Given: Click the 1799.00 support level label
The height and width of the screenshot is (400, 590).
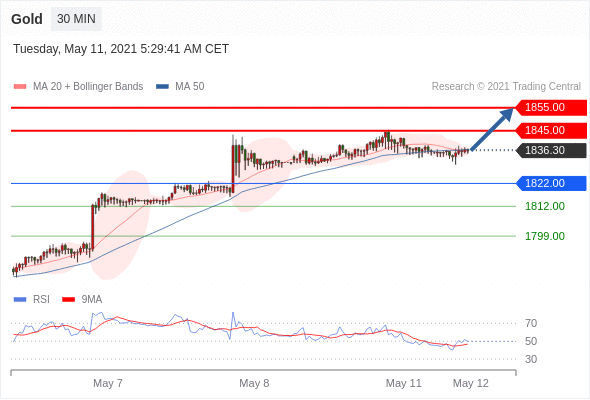Looking at the screenshot, I should click(x=545, y=236).
